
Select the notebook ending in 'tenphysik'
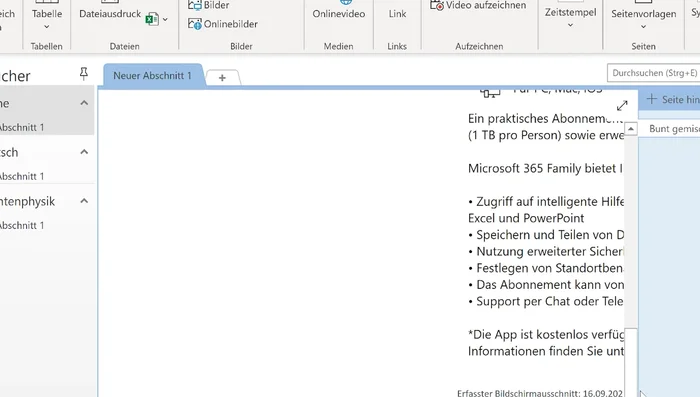click(x=27, y=201)
